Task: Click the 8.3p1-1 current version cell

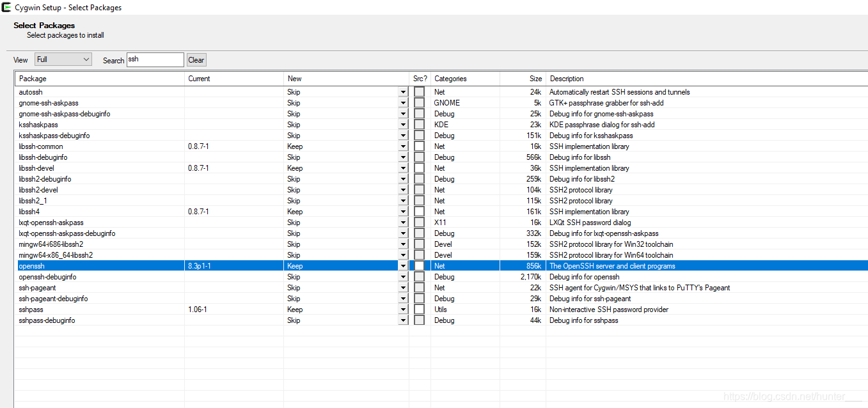Action: (200, 266)
